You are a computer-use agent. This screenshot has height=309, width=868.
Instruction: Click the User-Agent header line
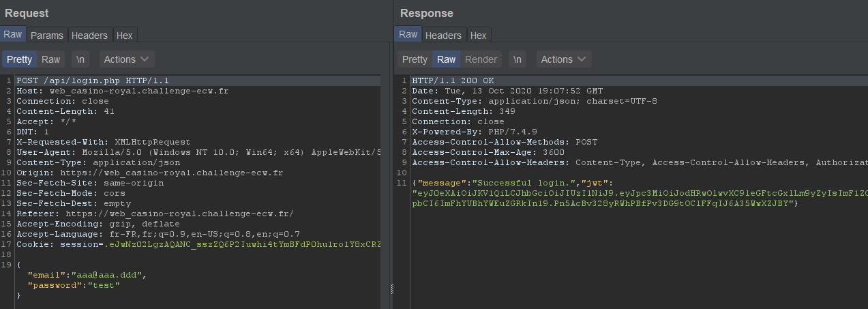coord(198,152)
